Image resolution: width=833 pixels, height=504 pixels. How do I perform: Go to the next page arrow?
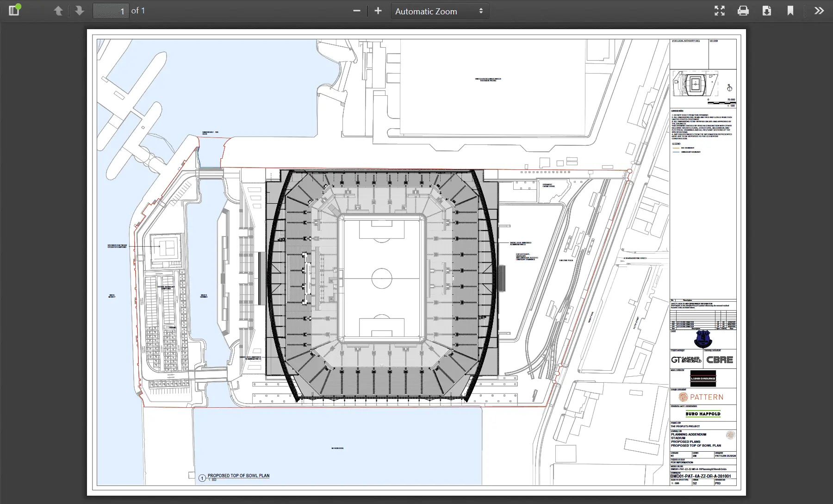(x=79, y=11)
